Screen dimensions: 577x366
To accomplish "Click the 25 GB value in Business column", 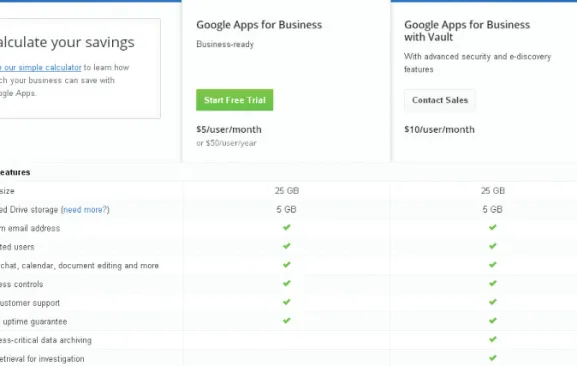I will coord(287,191).
